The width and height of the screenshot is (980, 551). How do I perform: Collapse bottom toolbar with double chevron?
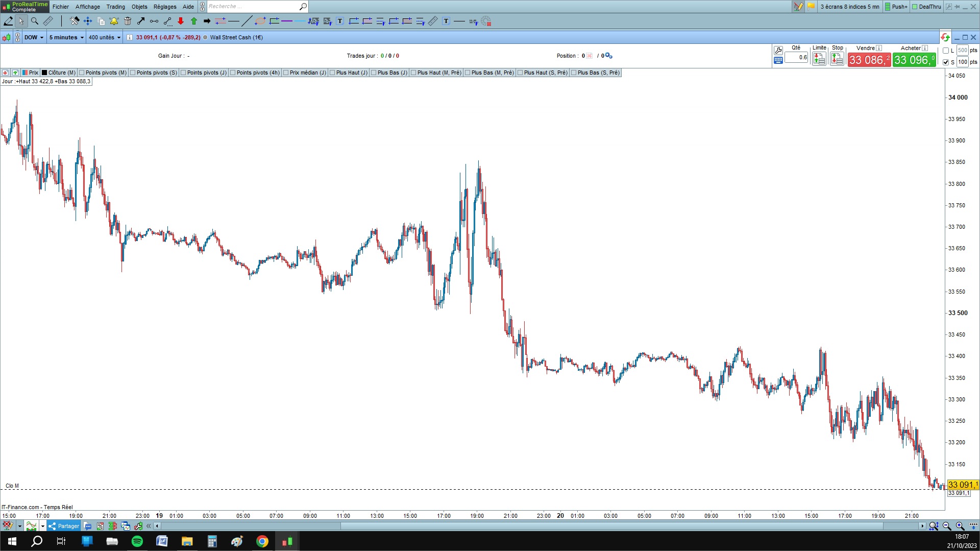(x=149, y=526)
